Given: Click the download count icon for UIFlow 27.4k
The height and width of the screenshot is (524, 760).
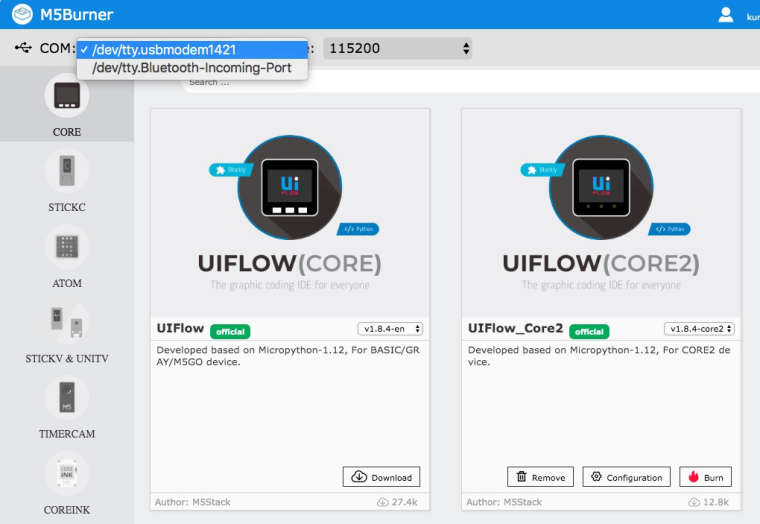Looking at the screenshot, I should pyautogui.click(x=382, y=502).
